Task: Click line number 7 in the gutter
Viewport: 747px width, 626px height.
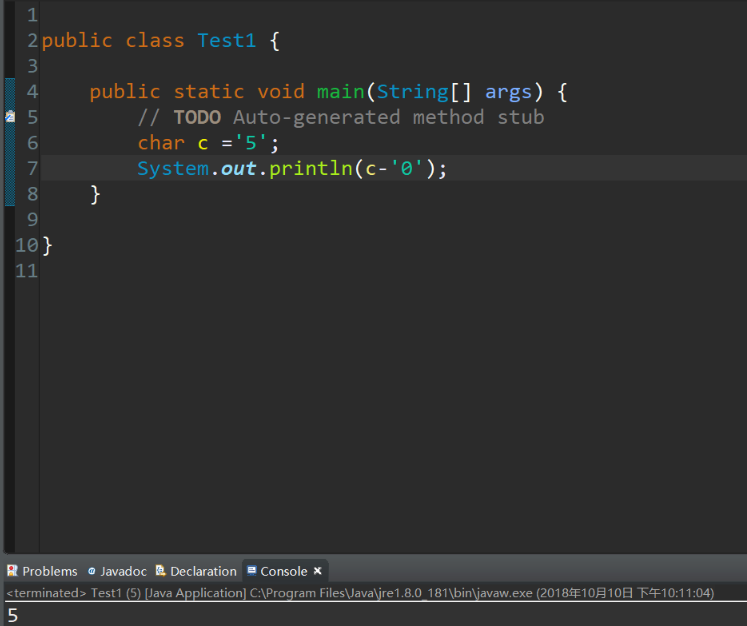Action: click(32, 168)
